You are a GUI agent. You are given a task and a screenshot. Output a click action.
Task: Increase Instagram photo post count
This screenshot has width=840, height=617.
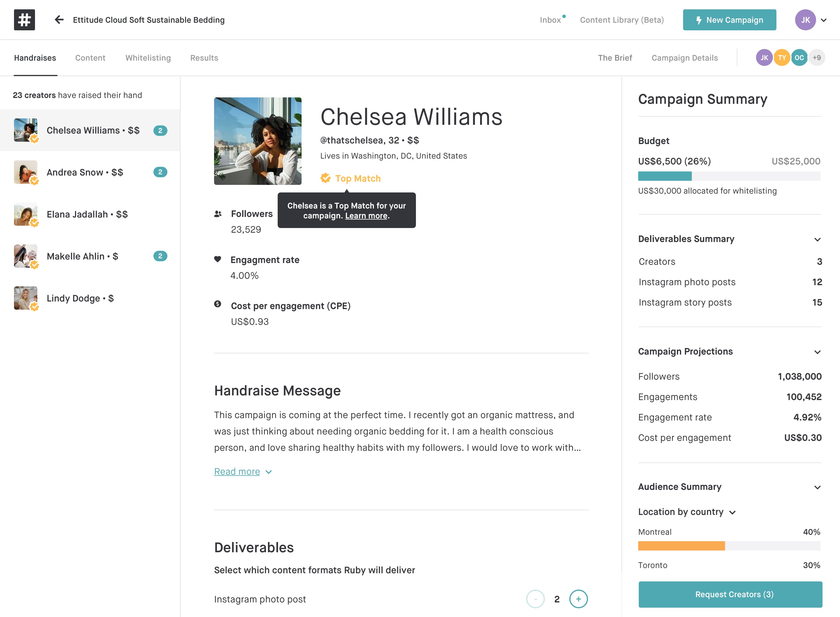(578, 599)
